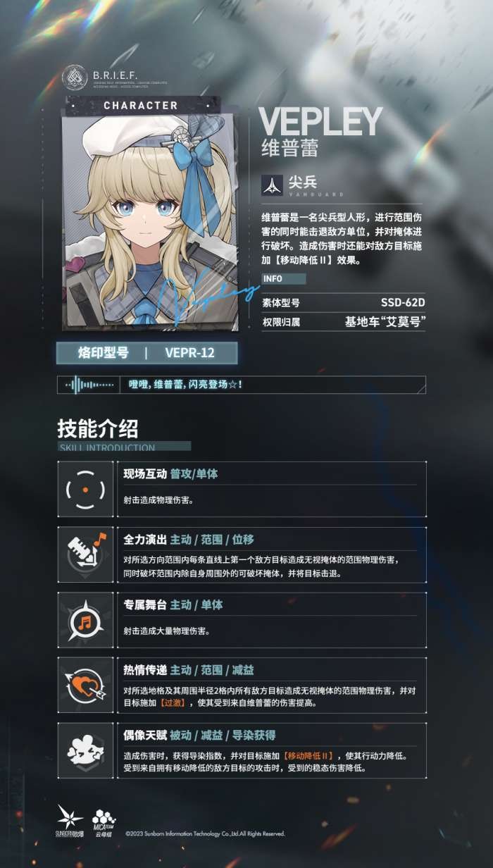Click the 权限归属 基地车 row

click(343, 322)
